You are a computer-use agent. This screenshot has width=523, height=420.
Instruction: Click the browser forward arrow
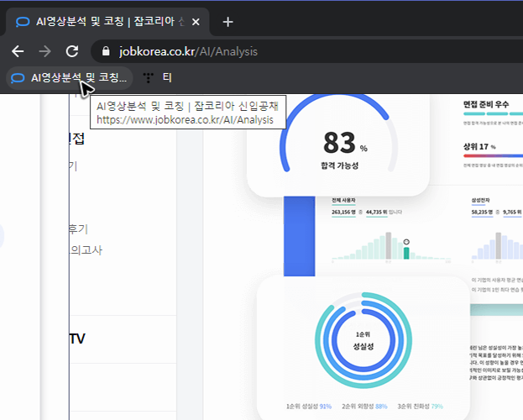(x=45, y=51)
